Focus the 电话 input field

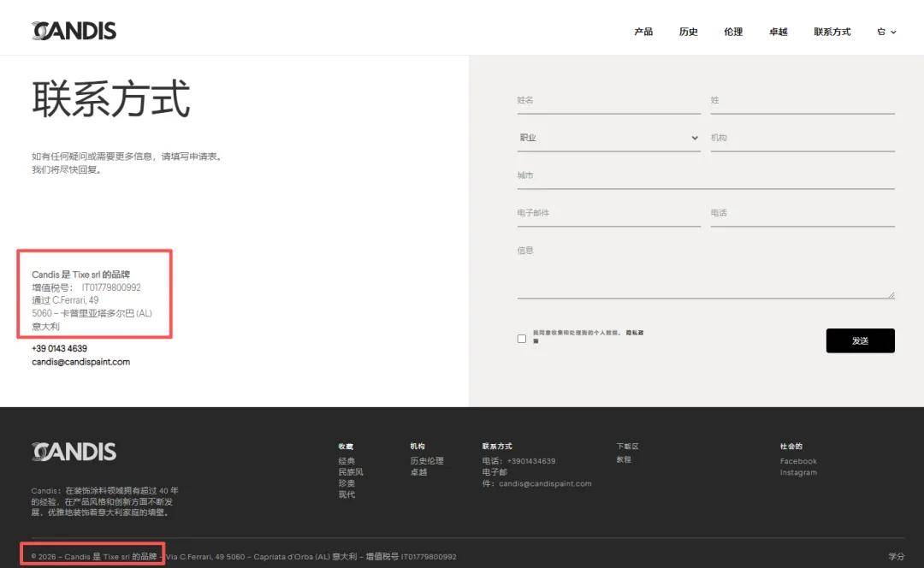tap(803, 213)
